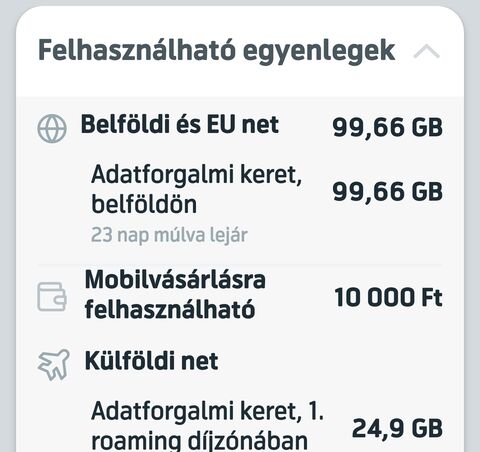Image resolution: width=480 pixels, height=452 pixels.
Task: Tap the 23 nap múlva lejár text
Action: pyautogui.click(x=169, y=235)
